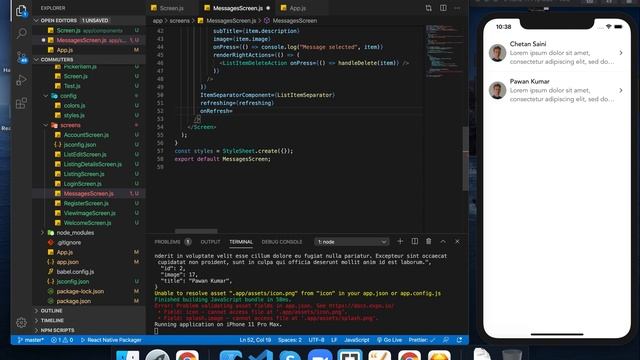This screenshot has height=360, width=640.
Task: Click the Prettier status item
Action: click(x=422, y=340)
